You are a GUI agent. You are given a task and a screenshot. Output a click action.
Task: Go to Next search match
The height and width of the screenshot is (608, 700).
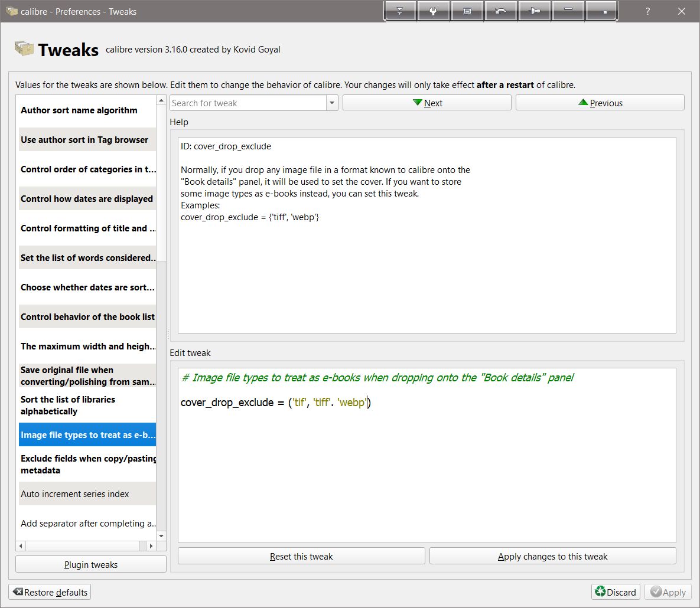click(426, 103)
